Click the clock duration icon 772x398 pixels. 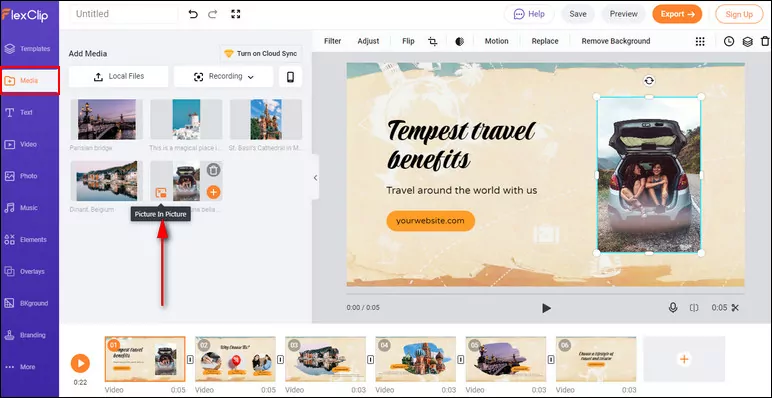tap(729, 41)
